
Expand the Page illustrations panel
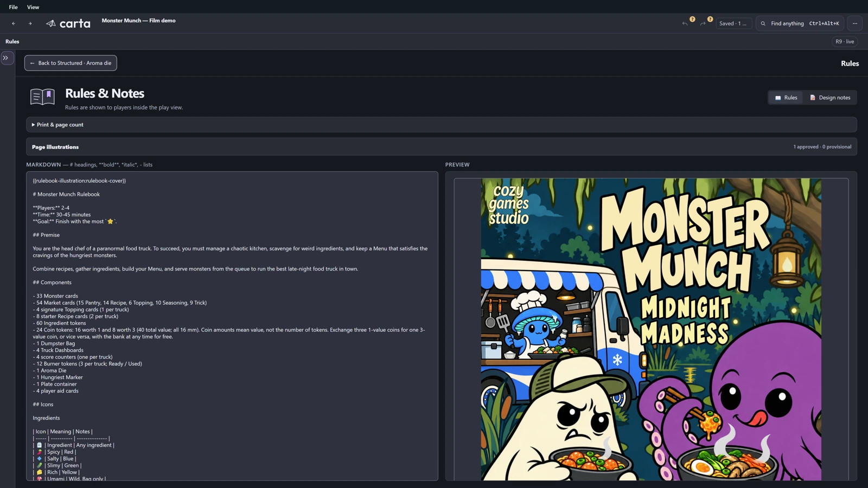click(442, 147)
